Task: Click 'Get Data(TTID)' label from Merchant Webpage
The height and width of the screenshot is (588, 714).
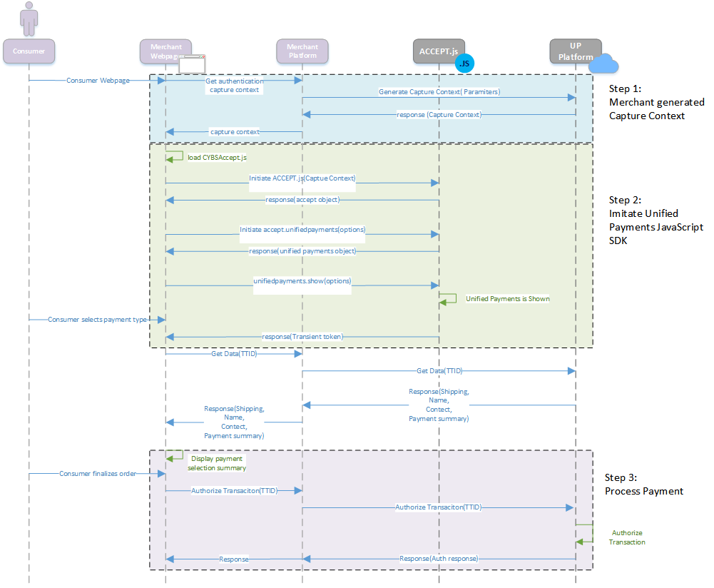Action: (x=234, y=353)
